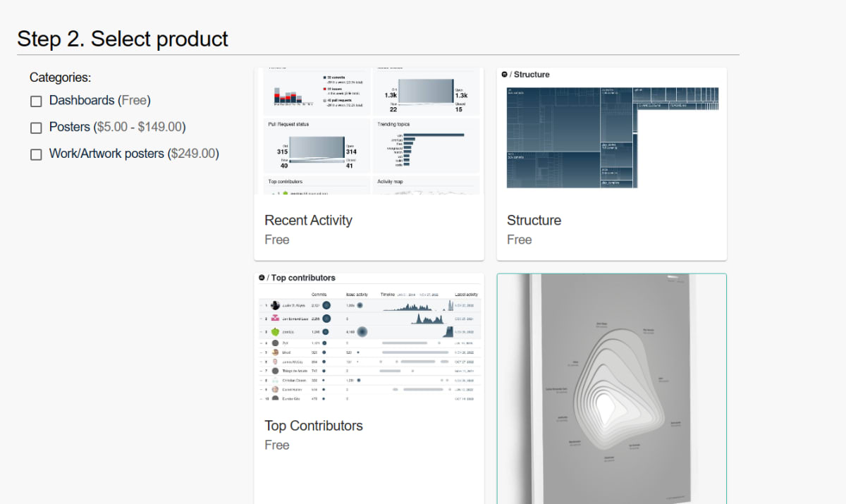The width and height of the screenshot is (846, 504).
Task: Select the gray contour poster preview
Action: coord(612,388)
